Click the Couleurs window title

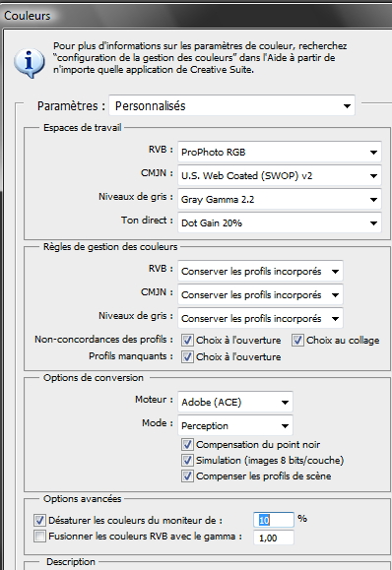point(28,16)
